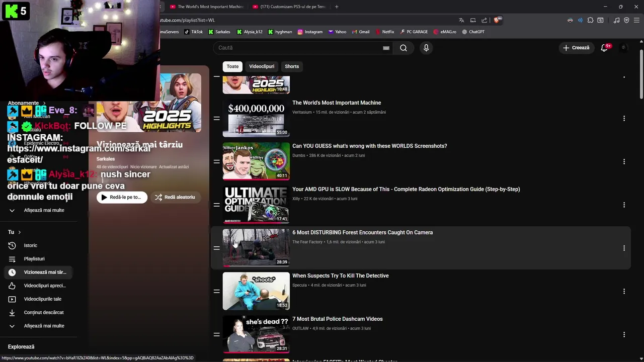Image resolution: width=644 pixels, height=362 pixels.
Task: Select the Videoclipuri filter chip
Action: pyautogui.click(x=262, y=66)
